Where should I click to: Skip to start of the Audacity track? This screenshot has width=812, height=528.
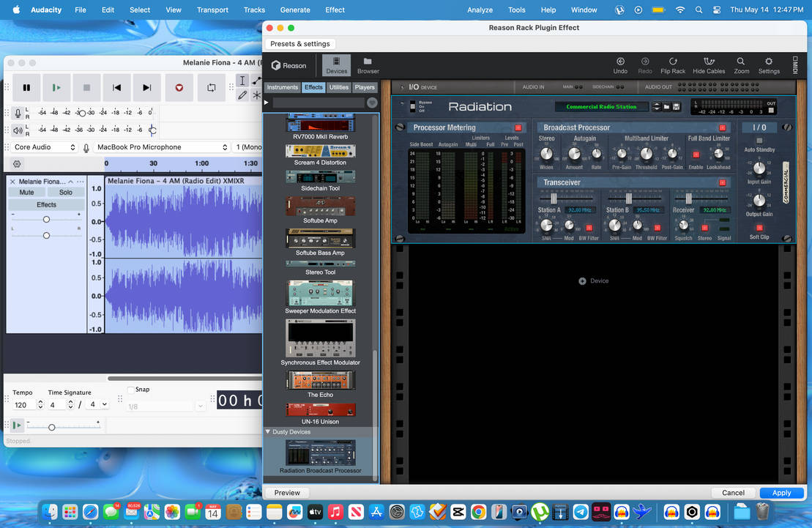click(x=117, y=88)
